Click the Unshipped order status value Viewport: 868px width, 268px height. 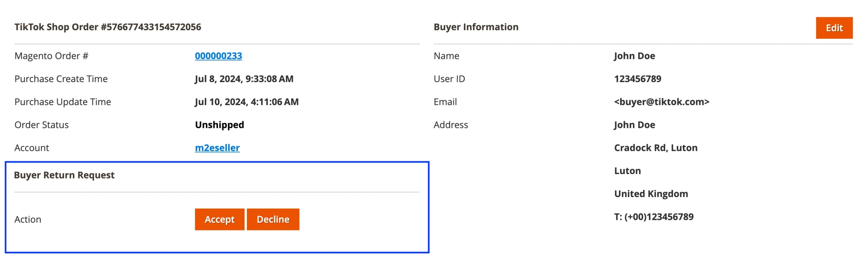click(x=219, y=125)
